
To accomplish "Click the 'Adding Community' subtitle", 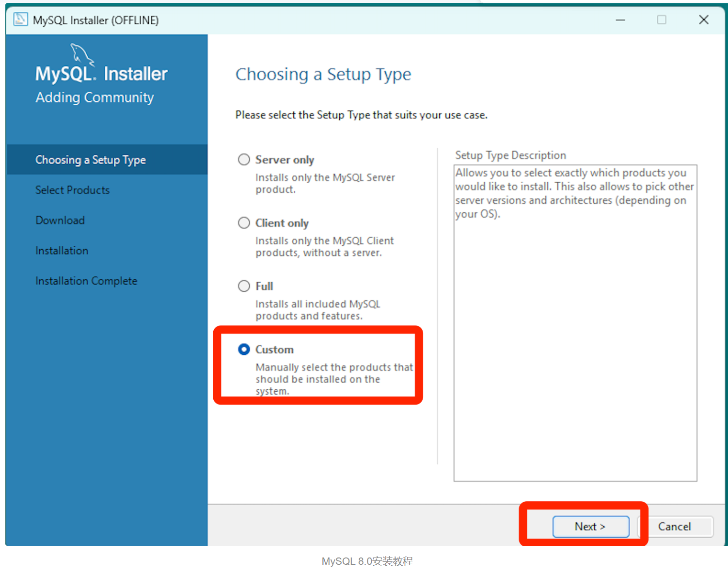I will point(95,97).
